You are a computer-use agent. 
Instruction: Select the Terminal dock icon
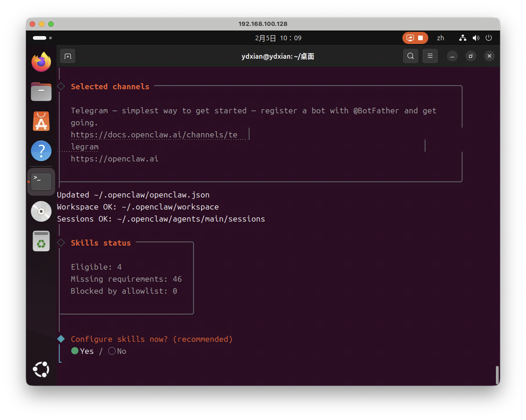[41, 181]
